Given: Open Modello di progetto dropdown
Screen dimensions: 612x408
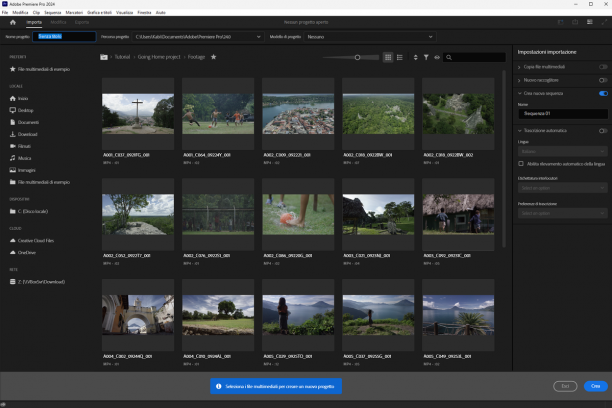Looking at the screenshot, I should click(x=370, y=37).
